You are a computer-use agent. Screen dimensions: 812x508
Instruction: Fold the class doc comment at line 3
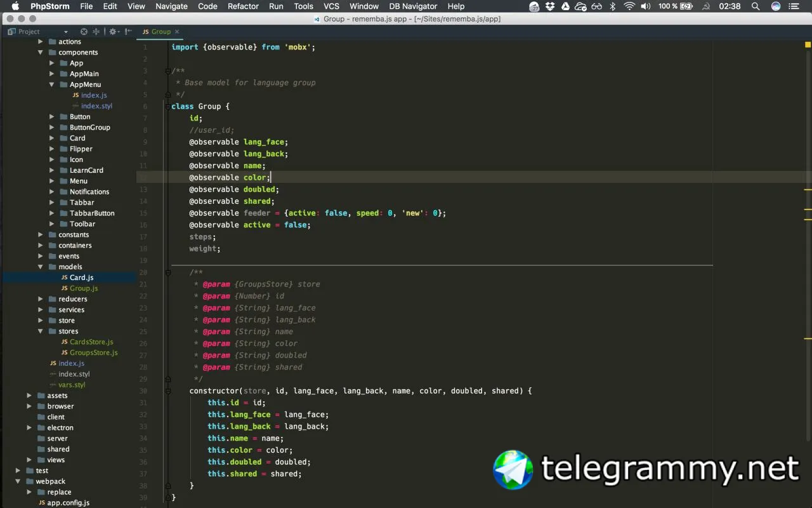(167, 70)
